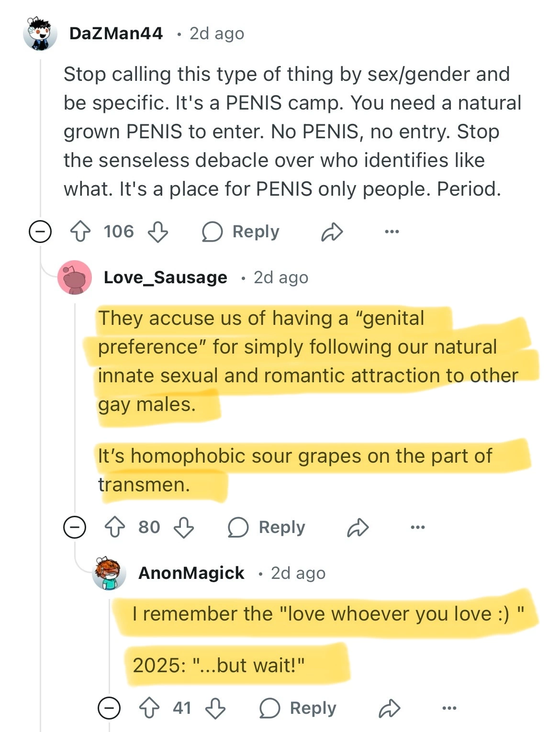
Task: Upvote AnonMagick's comment
Action: 149,708
